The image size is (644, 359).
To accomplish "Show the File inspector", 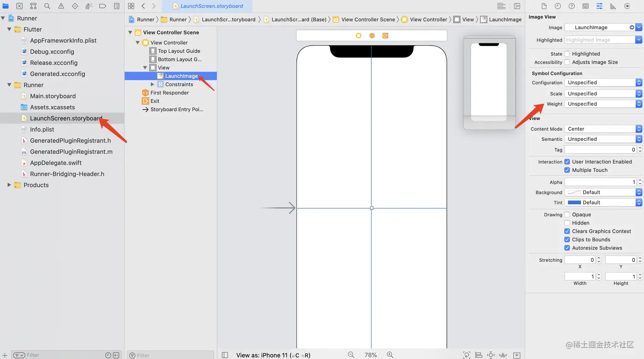I will tap(544, 6).
